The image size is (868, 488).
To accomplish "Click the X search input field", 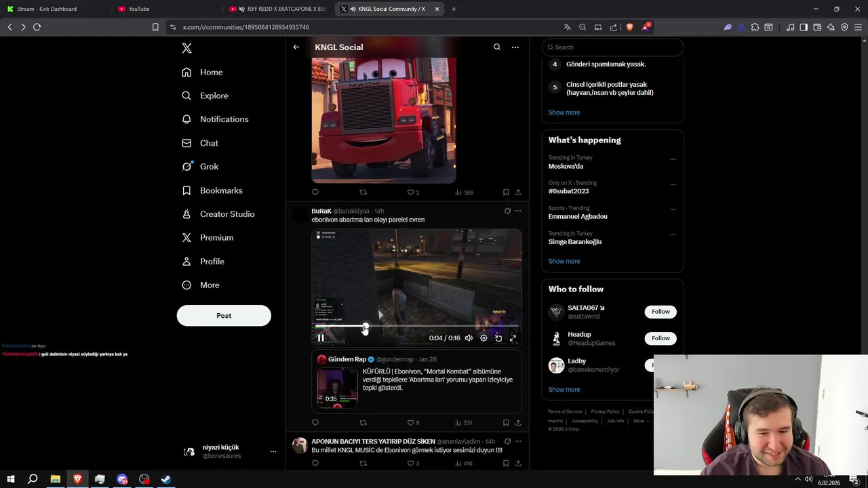I will (612, 47).
